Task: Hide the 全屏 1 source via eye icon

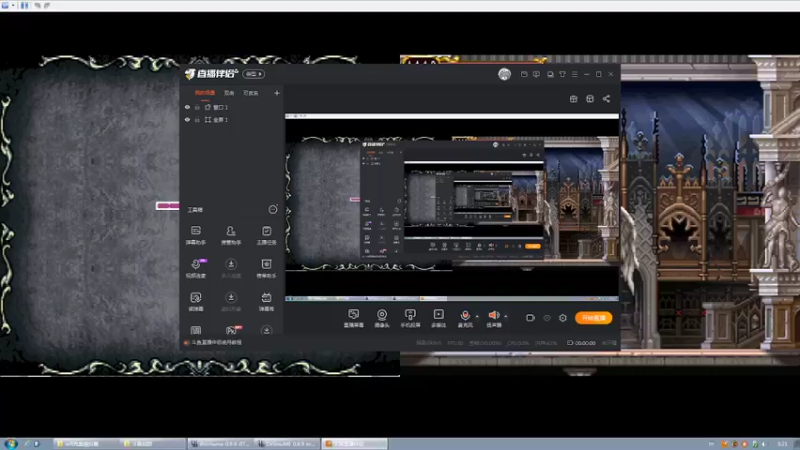Action: (x=187, y=119)
